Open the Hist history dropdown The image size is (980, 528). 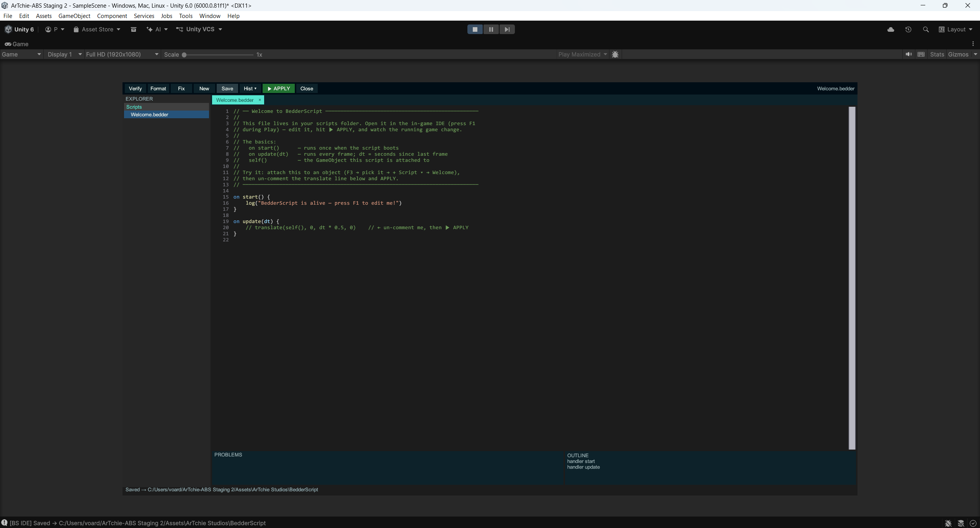(250, 88)
